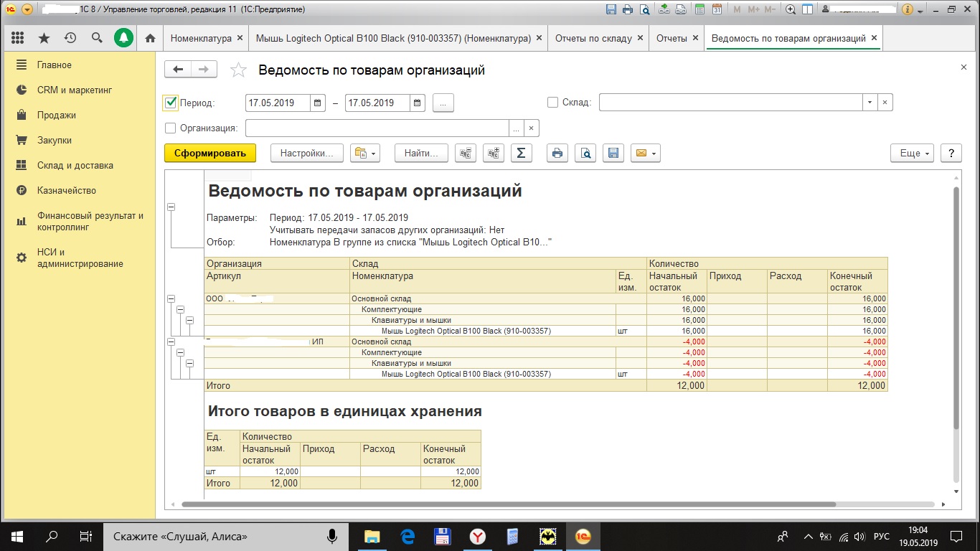Screen dimensions: 980x551
Task: Open the Настройки... button
Action: click(307, 153)
